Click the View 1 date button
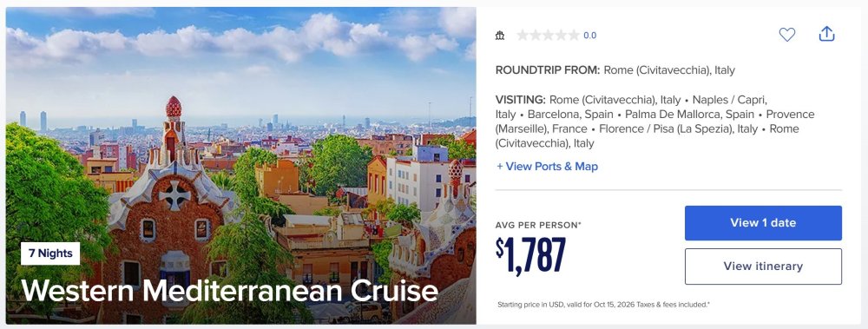868x329 pixels. (763, 222)
